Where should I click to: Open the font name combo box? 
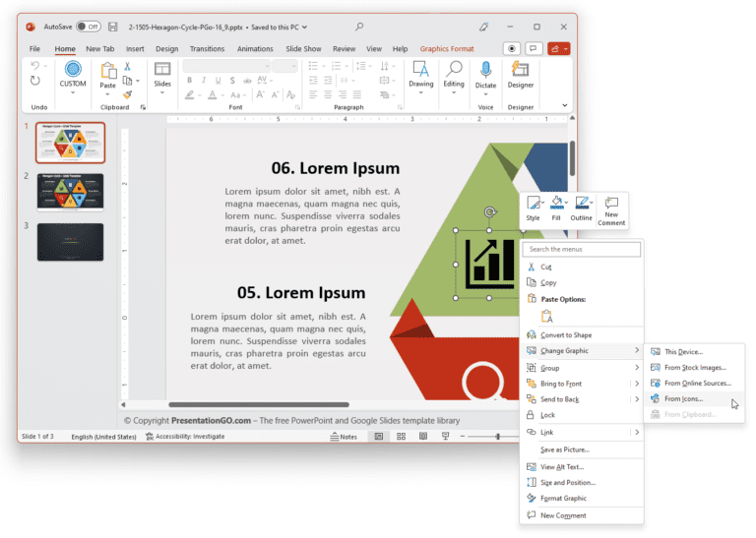pos(226,66)
